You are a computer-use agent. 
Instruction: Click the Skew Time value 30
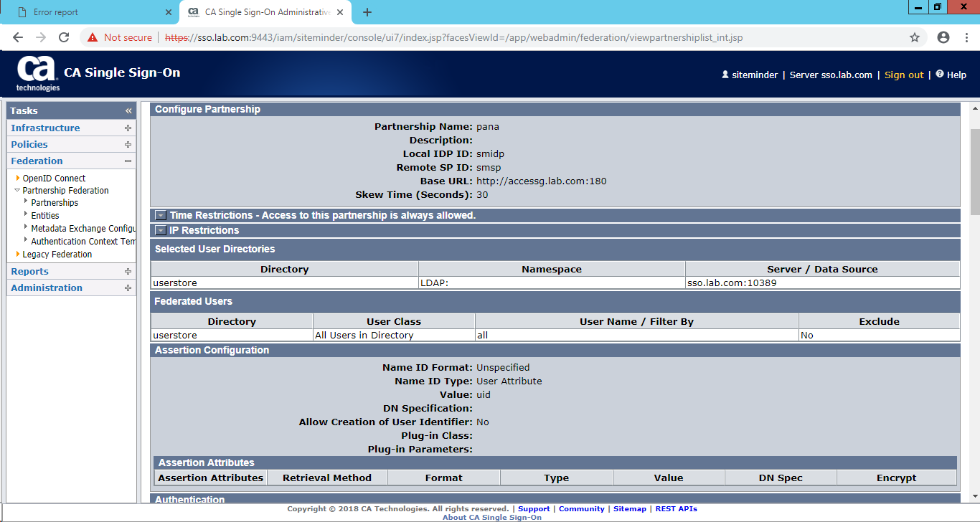[482, 194]
